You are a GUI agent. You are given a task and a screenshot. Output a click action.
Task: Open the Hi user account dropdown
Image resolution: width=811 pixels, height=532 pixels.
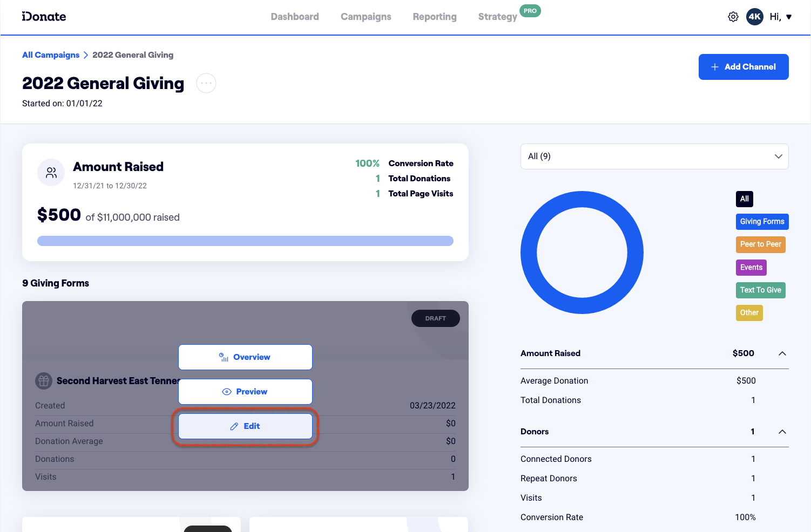pyautogui.click(x=781, y=17)
